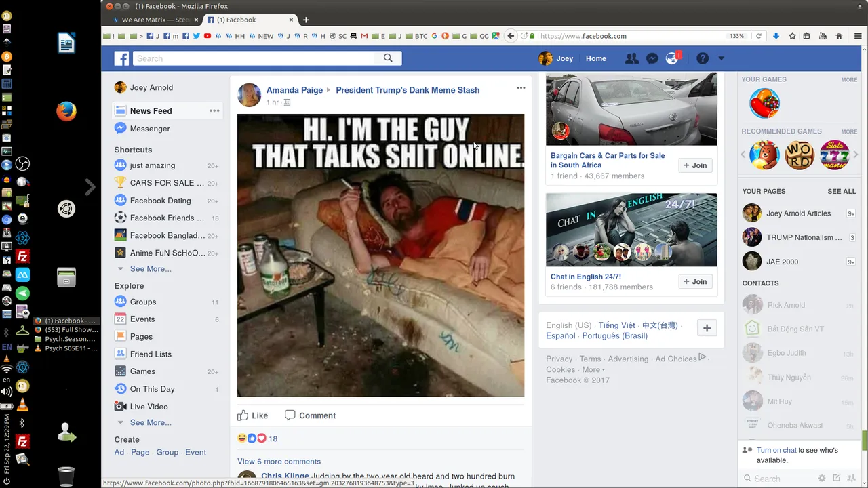The height and width of the screenshot is (488, 868).
Task: Click Turn on chat link
Action: (x=776, y=450)
